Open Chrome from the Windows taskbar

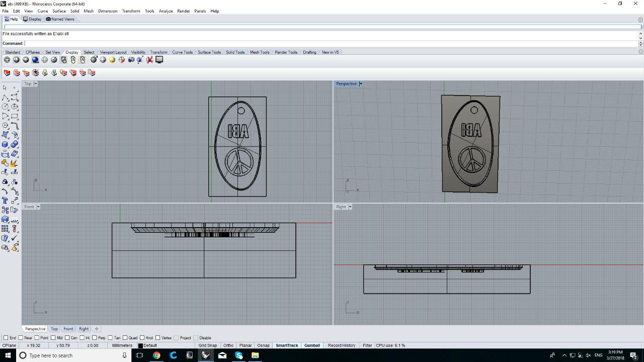pos(156,355)
